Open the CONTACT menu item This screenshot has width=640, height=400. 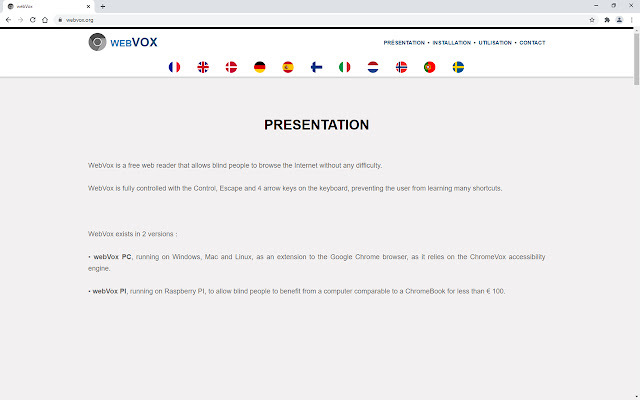[x=532, y=42]
